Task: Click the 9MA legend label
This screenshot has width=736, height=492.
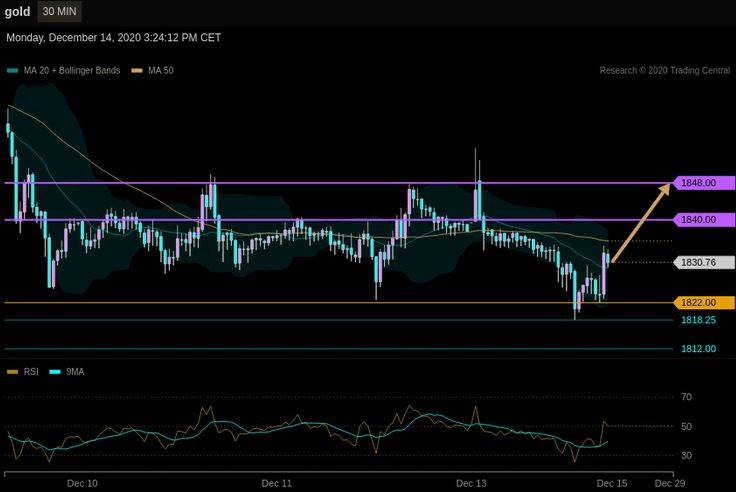Action: pyautogui.click(x=75, y=372)
